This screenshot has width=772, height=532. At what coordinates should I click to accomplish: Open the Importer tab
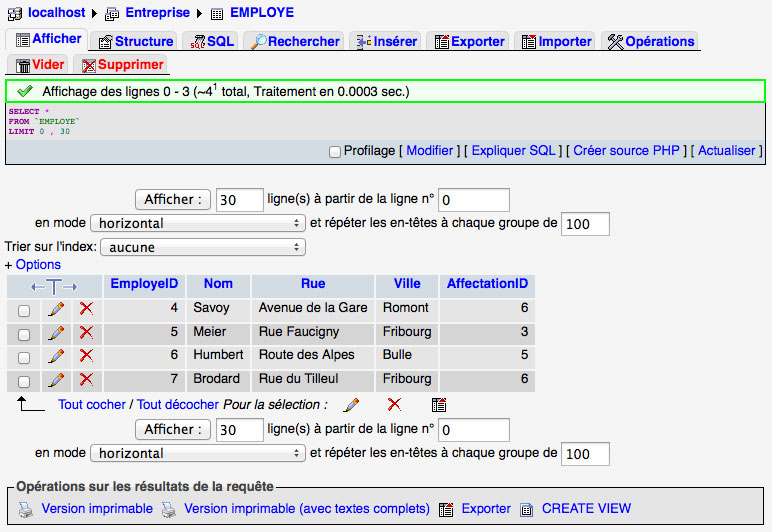(556, 41)
